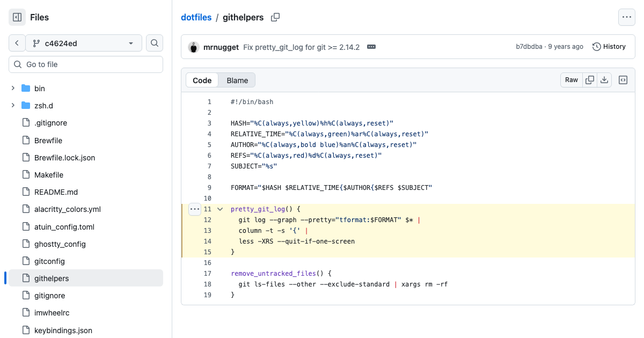Click the '#!/bin/bash' shebang line
The height and width of the screenshot is (338, 644).
pos(252,101)
